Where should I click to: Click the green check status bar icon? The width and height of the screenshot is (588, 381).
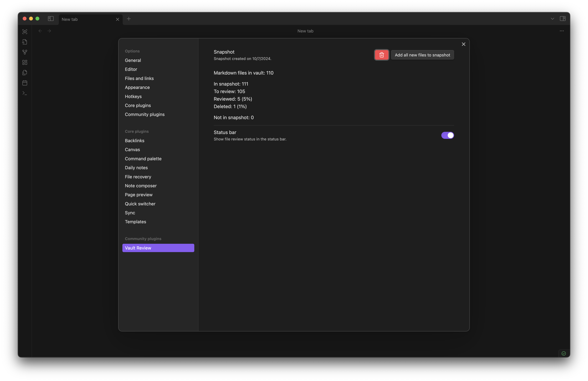(564, 353)
